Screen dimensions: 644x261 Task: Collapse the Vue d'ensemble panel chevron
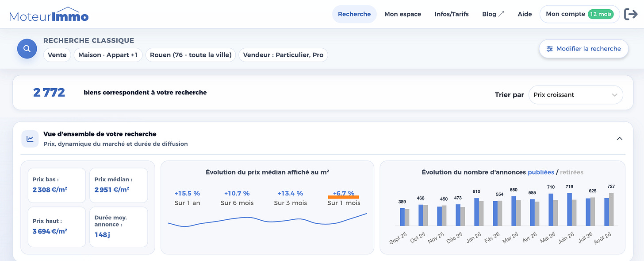(x=620, y=139)
